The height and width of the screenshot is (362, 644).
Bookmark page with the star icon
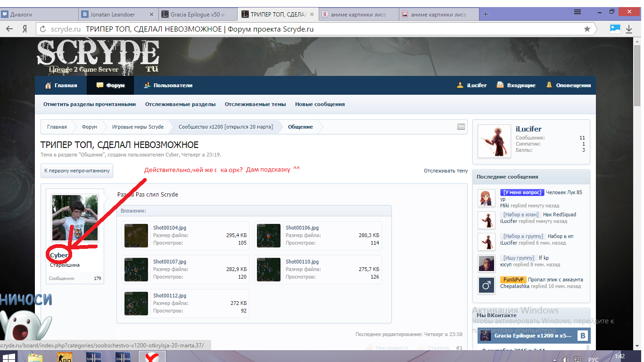[587, 29]
